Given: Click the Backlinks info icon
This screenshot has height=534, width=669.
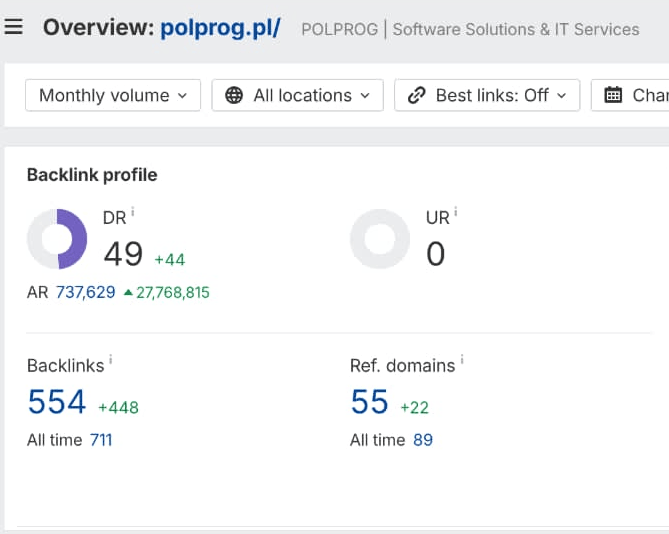Looking at the screenshot, I should (x=111, y=360).
